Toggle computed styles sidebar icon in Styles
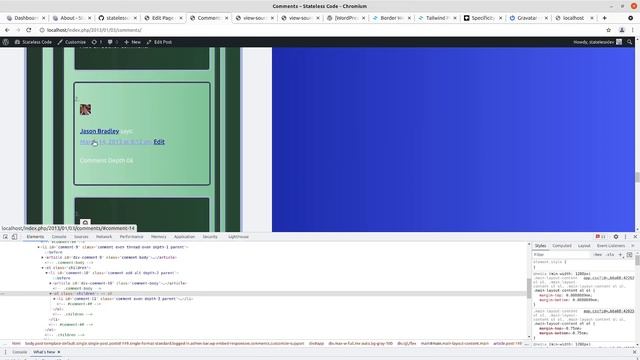The image size is (640, 360). [629, 255]
